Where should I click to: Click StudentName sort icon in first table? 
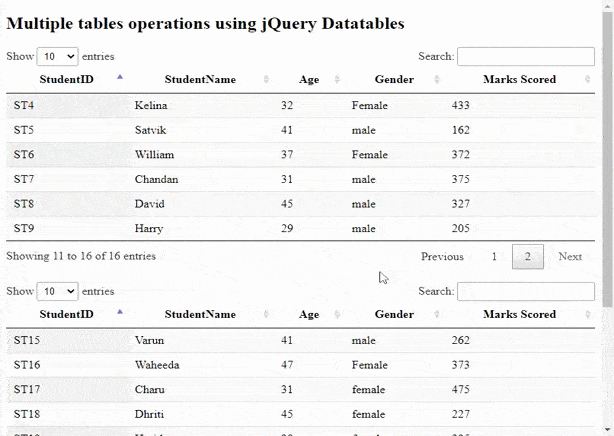(x=266, y=79)
